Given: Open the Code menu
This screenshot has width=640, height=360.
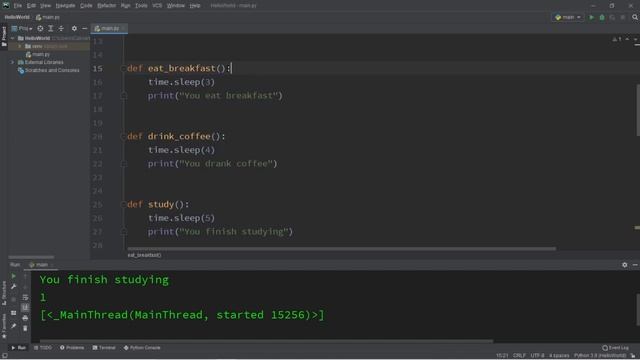Looking at the screenshot, I should [87, 6].
